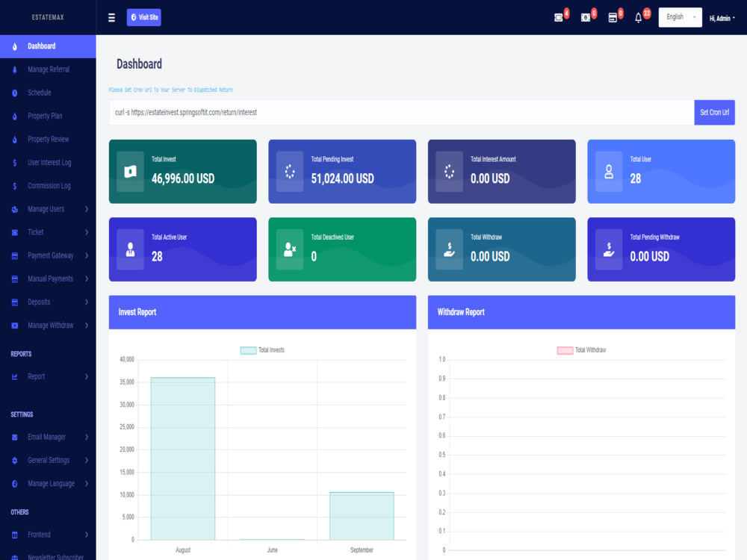Screen dimensions: 747x560
Task: Click the Deposits card icon in sidebar
Action: coord(15,302)
